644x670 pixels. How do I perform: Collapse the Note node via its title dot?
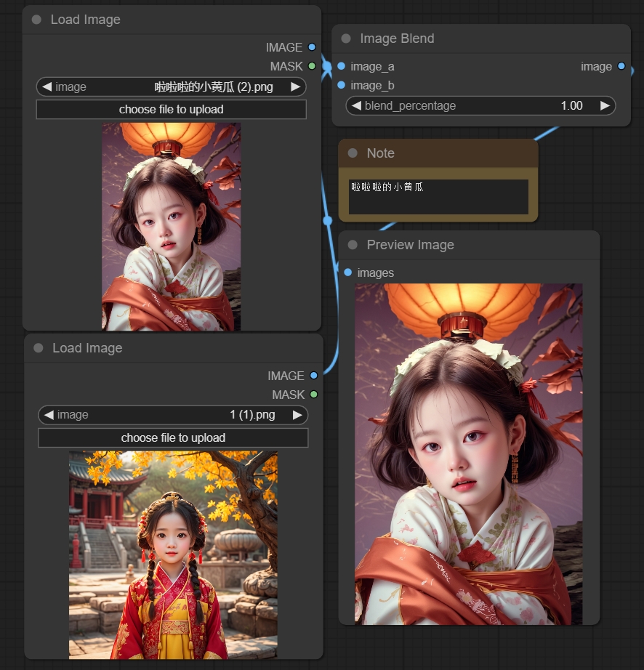(x=353, y=153)
